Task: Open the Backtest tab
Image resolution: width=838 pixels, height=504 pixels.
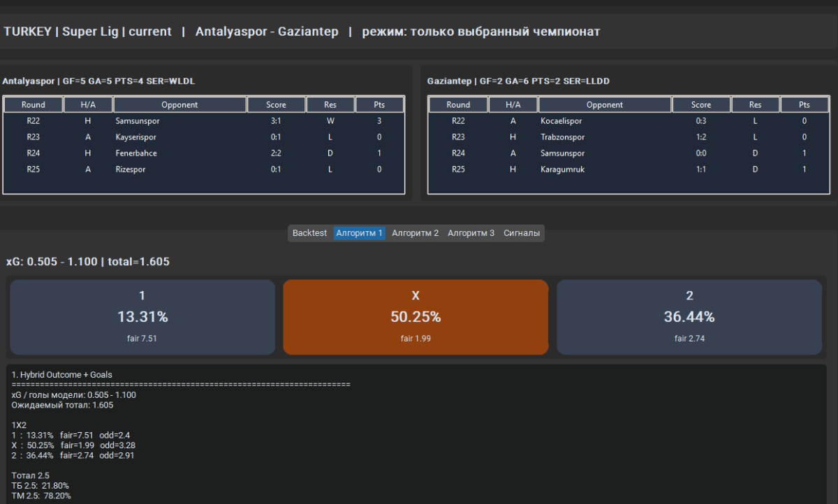Action: 309,233
